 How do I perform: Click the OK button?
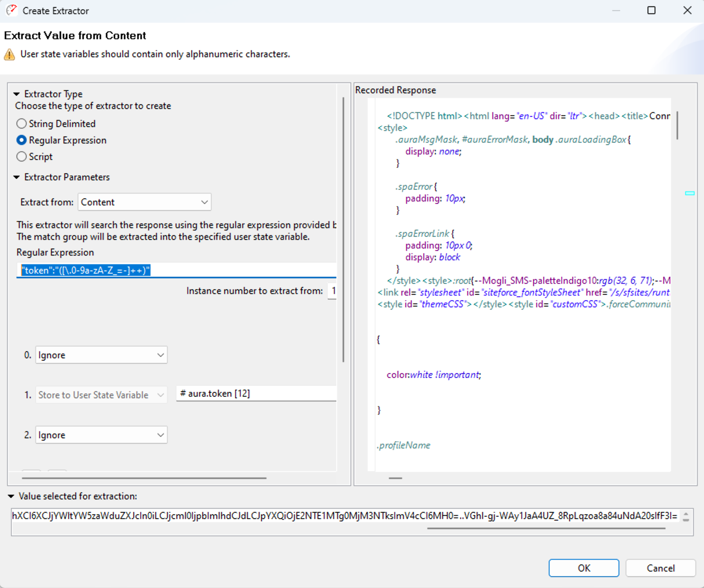point(584,568)
